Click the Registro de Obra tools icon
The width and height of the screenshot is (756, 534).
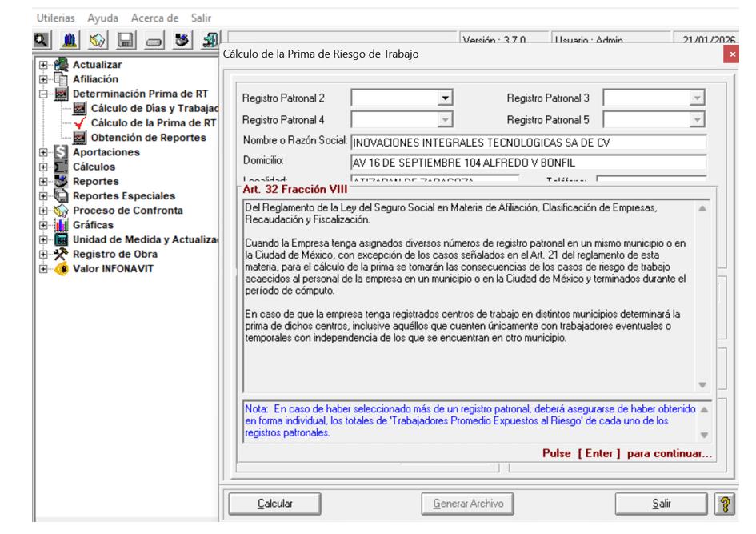click(61, 254)
